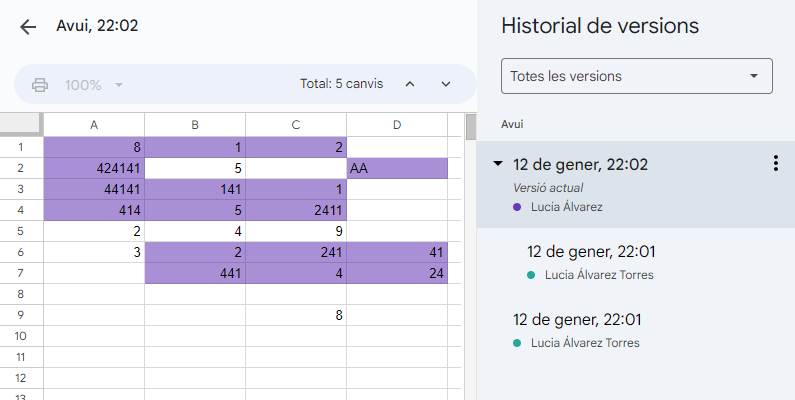Click the cell with value 424141
The height and width of the screenshot is (400, 795).
tap(94, 169)
